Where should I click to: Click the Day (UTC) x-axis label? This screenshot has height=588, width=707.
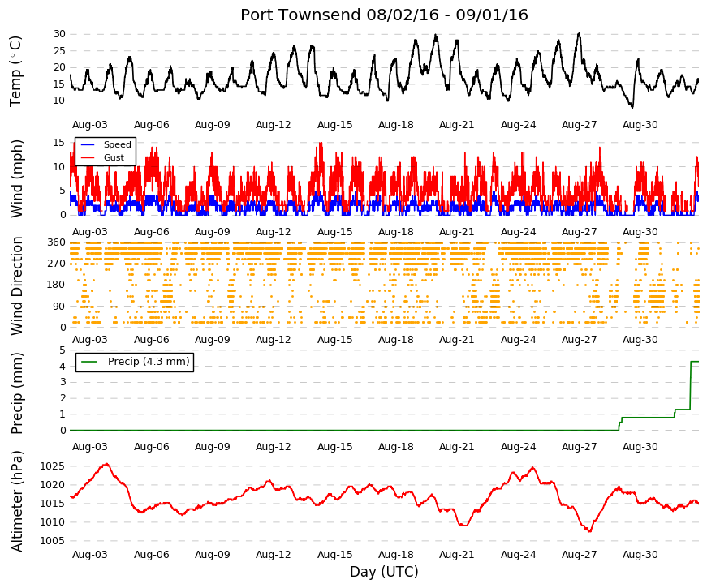[x=384, y=572]
